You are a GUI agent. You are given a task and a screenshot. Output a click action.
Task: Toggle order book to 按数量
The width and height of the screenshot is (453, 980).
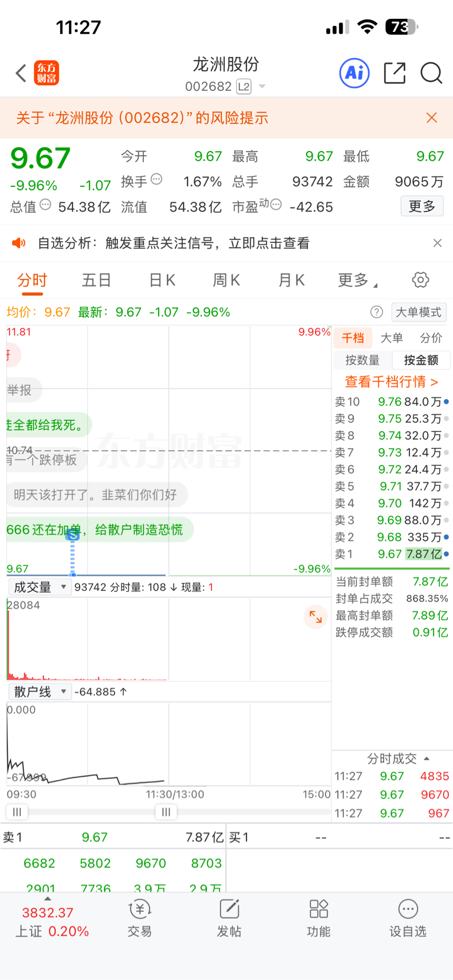pos(363,360)
